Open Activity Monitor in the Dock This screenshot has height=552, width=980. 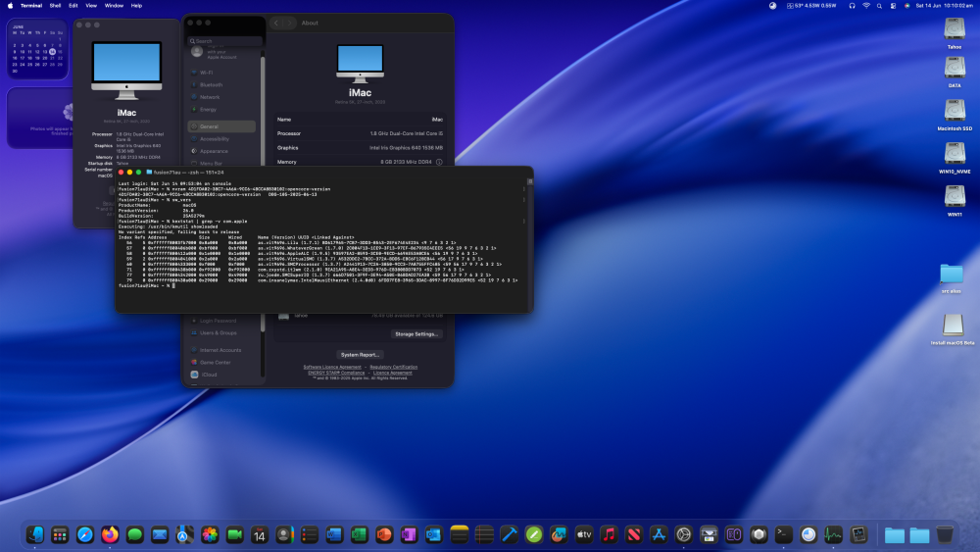click(833, 534)
